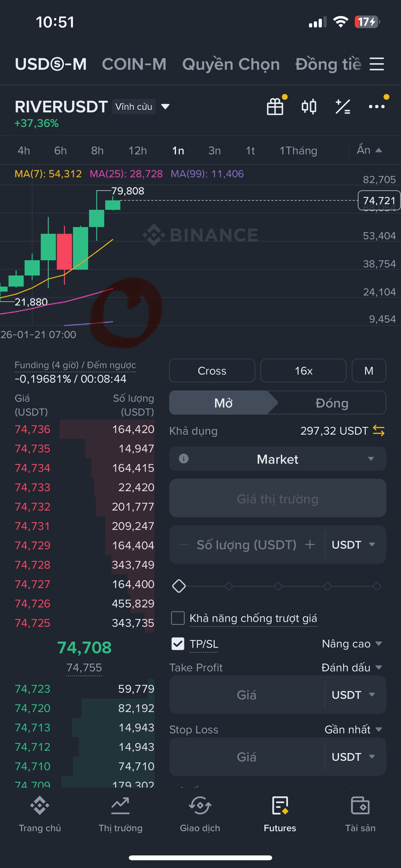
Task: Tap the 100% slider end node
Action: tap(377, 586)
